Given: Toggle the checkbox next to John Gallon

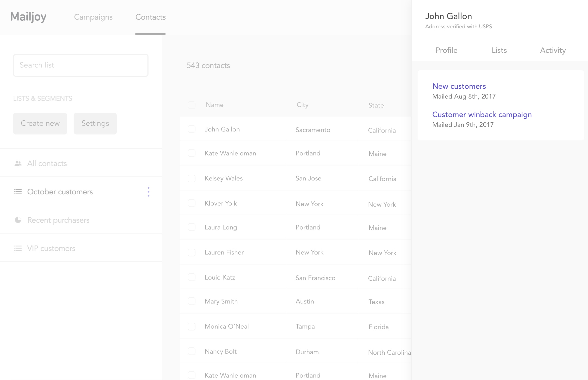Looking at the screenshot, I should point(192,129).
